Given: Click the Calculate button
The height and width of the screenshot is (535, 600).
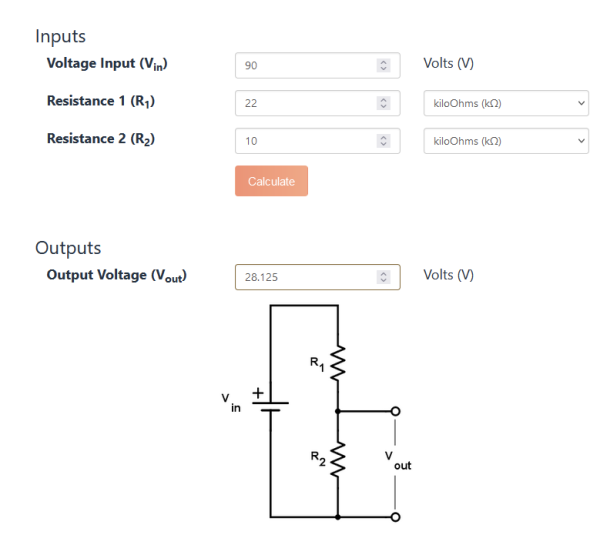Looking at the screenshot, I should (x=271, y=181).
